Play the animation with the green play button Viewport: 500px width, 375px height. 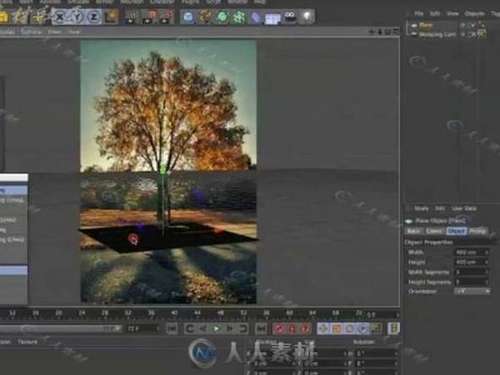point(216,329)
